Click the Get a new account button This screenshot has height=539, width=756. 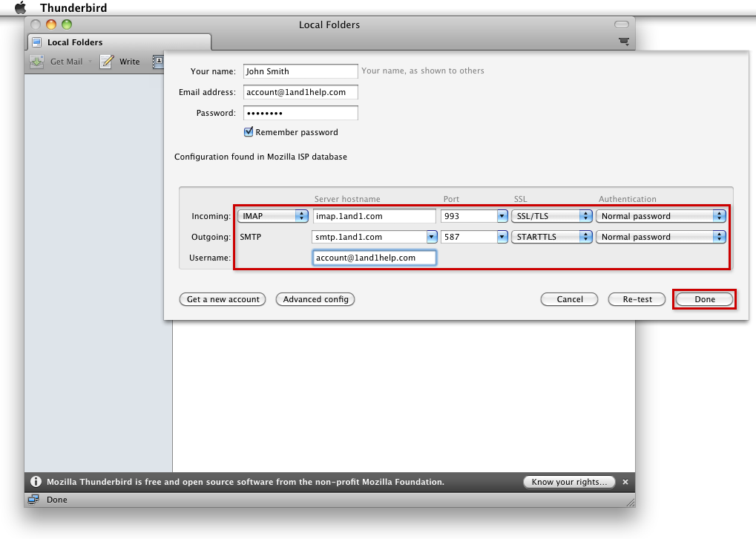pos(223,299)
